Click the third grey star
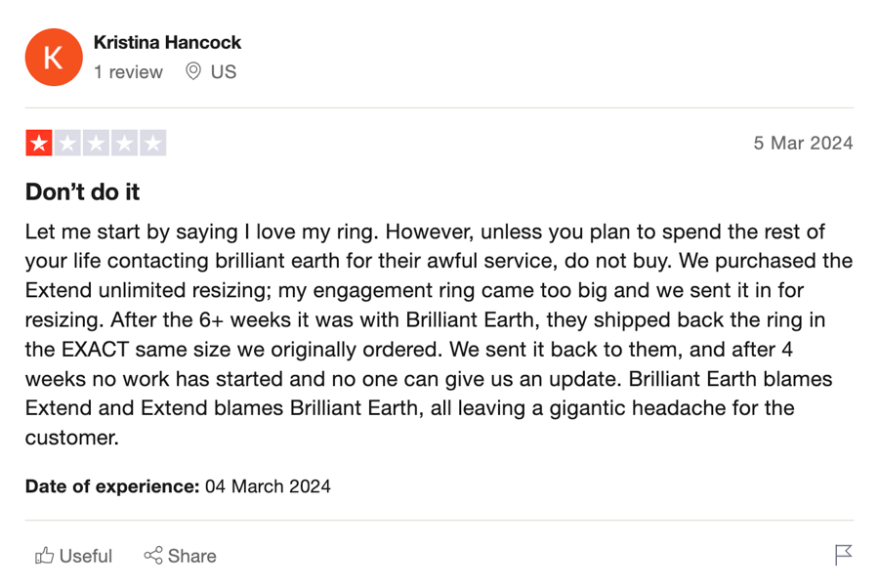 click(97, 143)
